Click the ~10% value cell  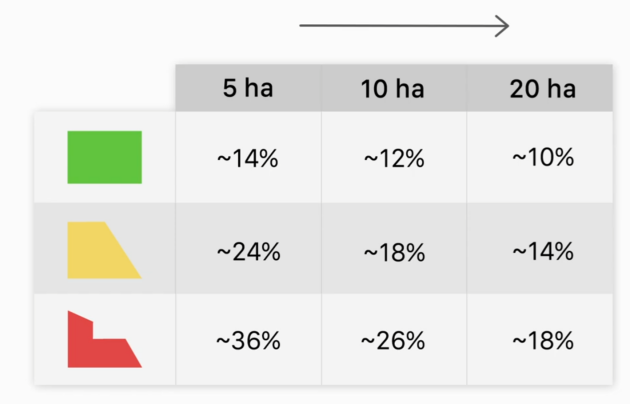tap(542, 158)
